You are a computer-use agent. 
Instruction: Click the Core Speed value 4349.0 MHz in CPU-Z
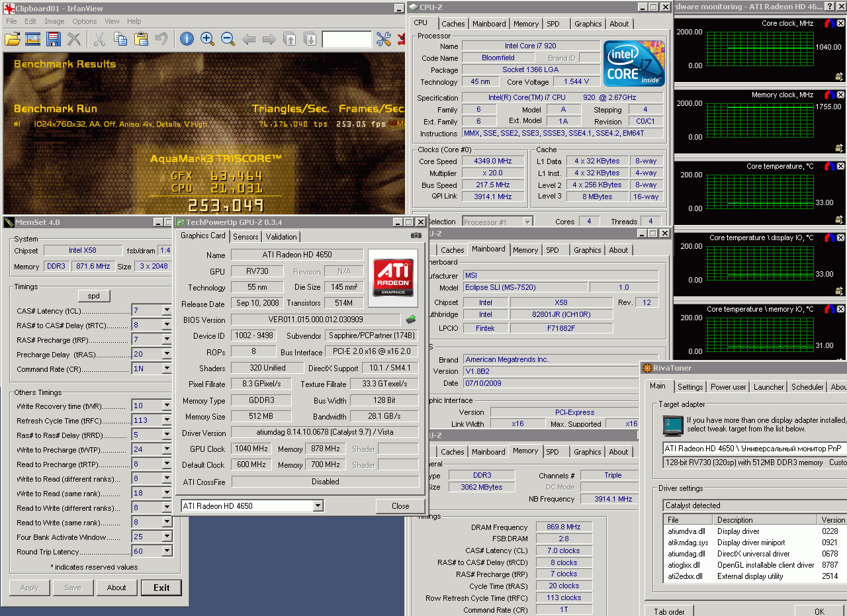(492, 161)
